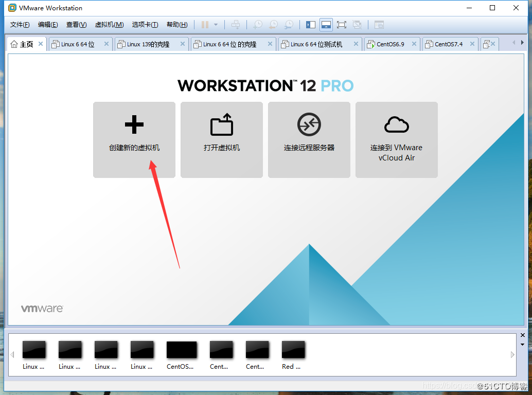Take a snapshot toolbar icon
The height and width of the screenshot is (395, 532).
coord(258,24)
